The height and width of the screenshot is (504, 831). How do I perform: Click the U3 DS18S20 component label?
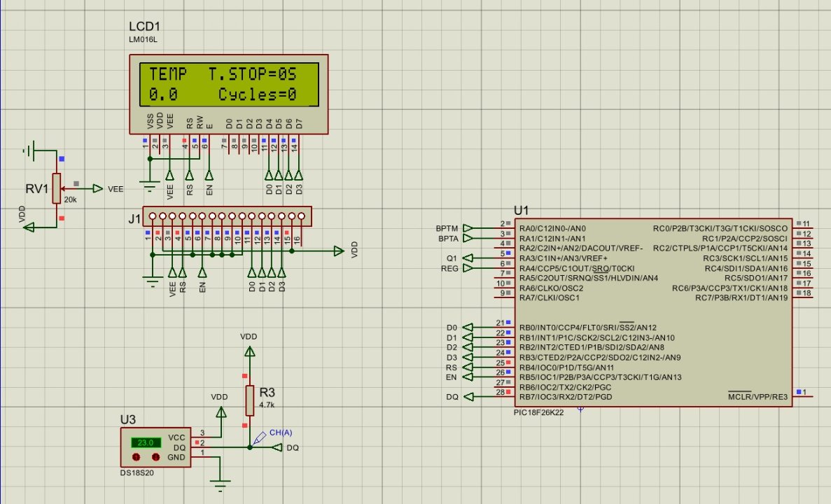[x=128, y=419]
